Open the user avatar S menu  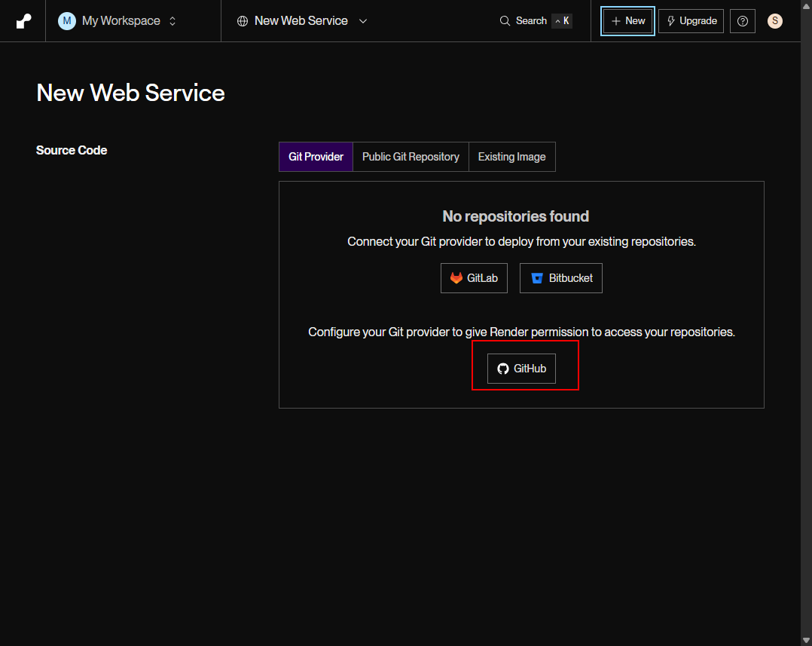coord(774,21)
